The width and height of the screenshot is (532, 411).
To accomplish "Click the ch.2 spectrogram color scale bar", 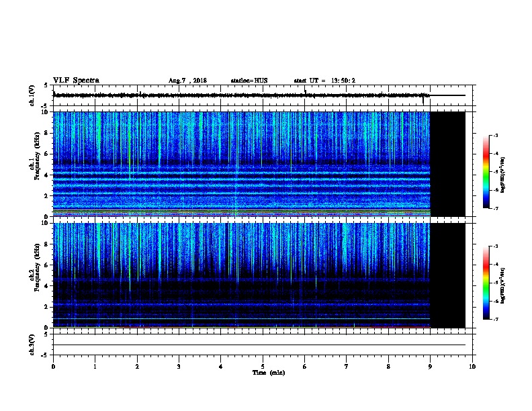I will tap(486, 283).
